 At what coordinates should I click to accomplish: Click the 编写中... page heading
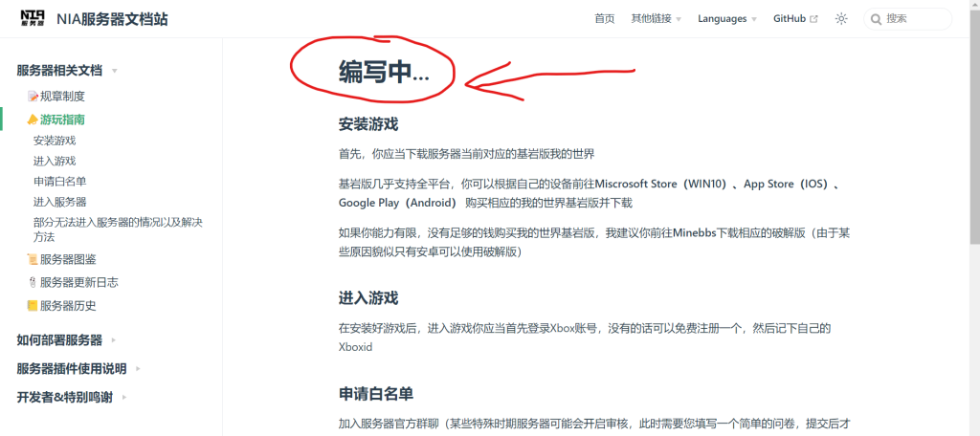pyautogui.click(x=384, y=73)
